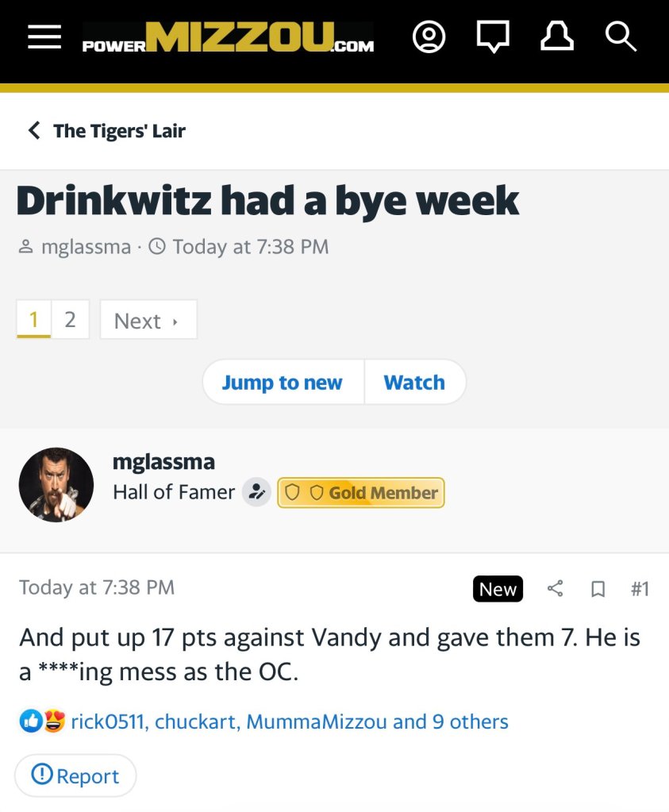
Task: Click the PowerMizzou.com logo
Action: 228,39
